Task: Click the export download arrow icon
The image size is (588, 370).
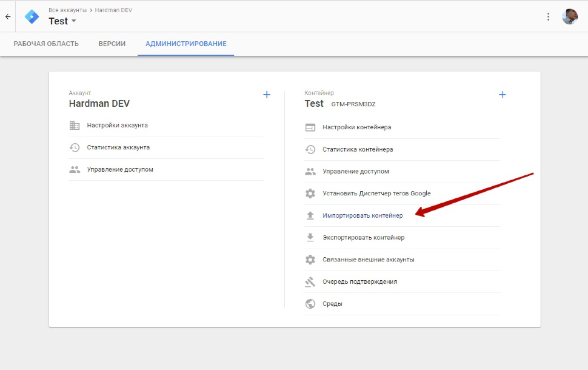Action: [x=310, y=238]
